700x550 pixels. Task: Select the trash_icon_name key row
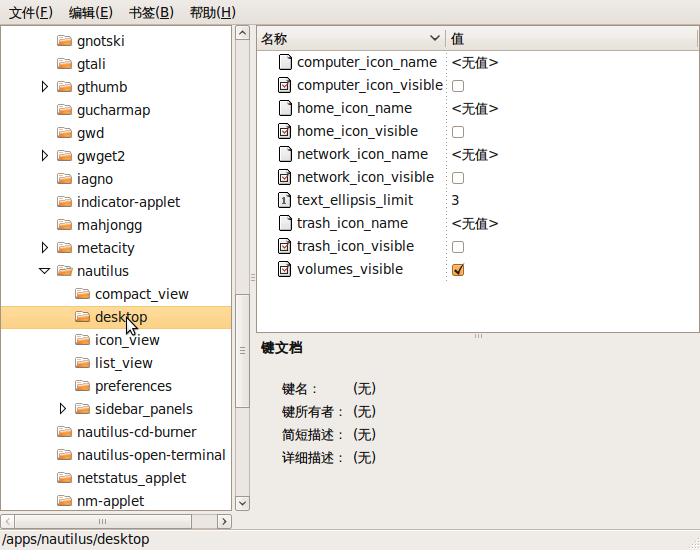[478, 223]
